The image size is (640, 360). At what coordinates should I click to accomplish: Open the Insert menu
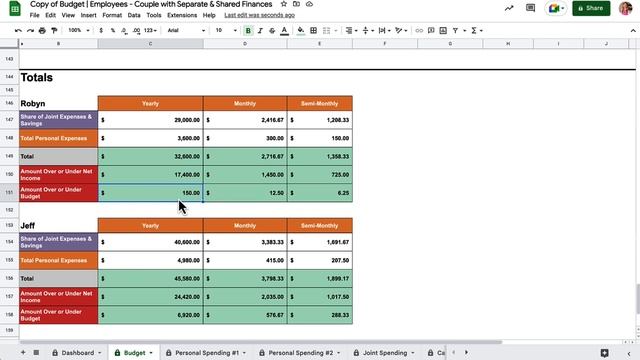[x=88, y=15]
